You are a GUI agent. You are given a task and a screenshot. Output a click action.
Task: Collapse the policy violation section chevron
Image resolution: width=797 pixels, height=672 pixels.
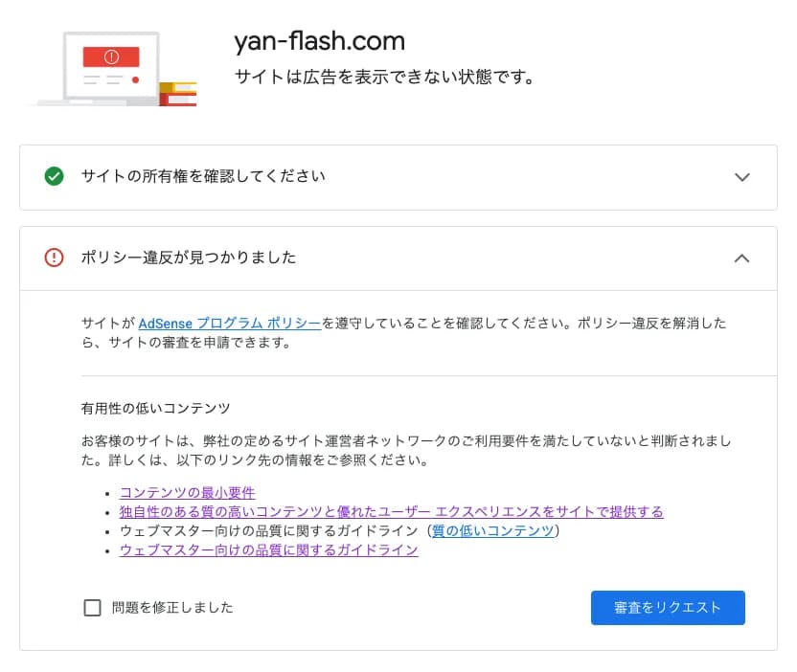coord(741,258)
